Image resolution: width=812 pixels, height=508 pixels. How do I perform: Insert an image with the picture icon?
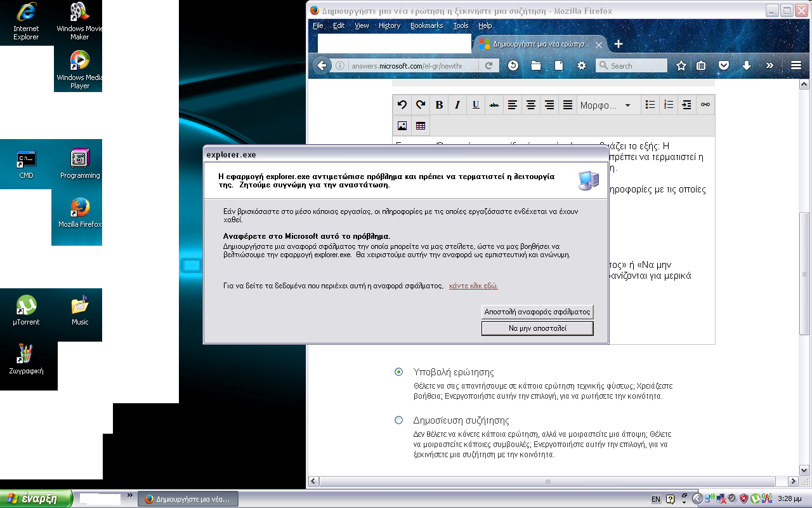coord(402,126)
